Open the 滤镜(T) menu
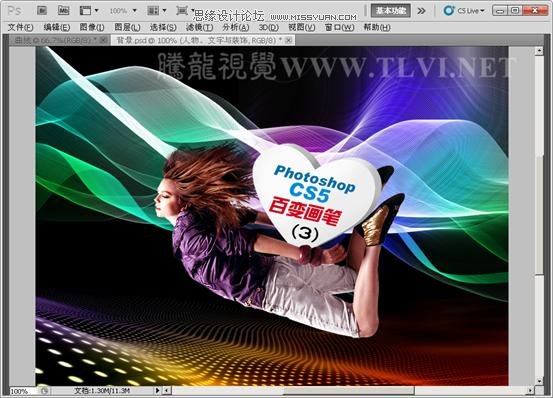Viewport: 553px width, 398px height. coord(199,27)
